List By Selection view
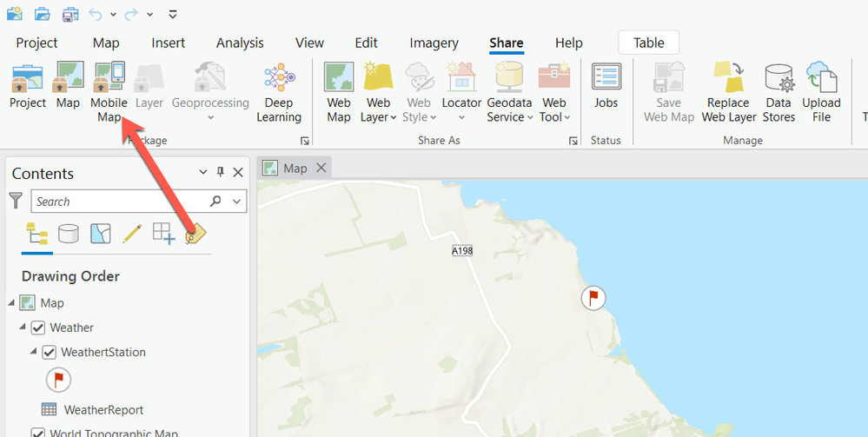868x437 pixels. (100, 233)
